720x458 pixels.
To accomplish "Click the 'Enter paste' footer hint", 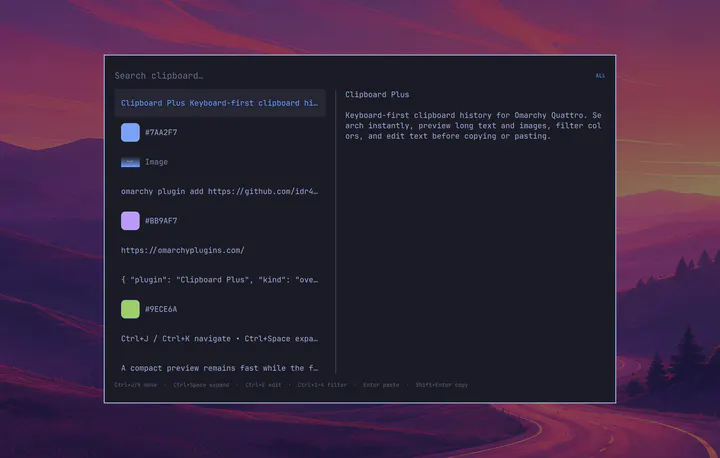I will tap(381, 385).
